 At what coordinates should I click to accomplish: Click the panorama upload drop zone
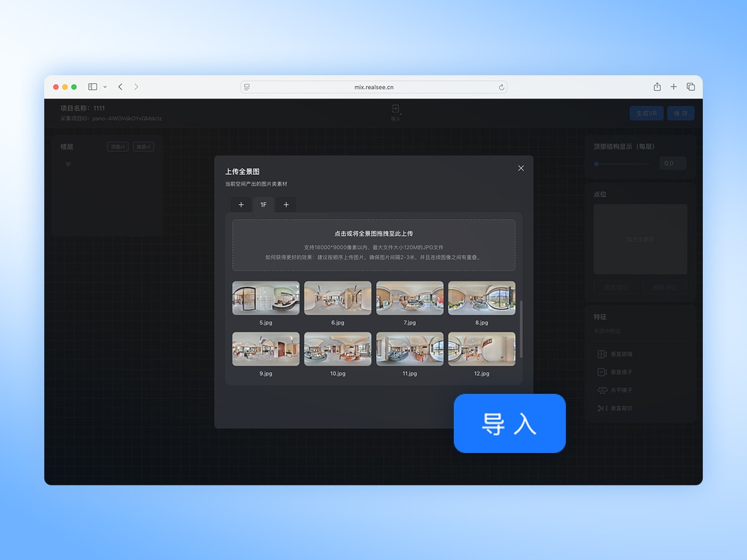click(374, 245)
